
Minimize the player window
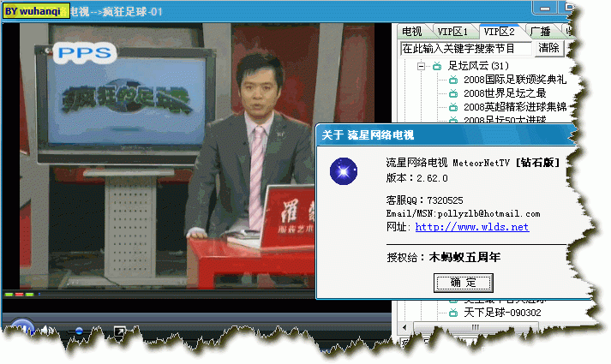click(x=545, y=8)
